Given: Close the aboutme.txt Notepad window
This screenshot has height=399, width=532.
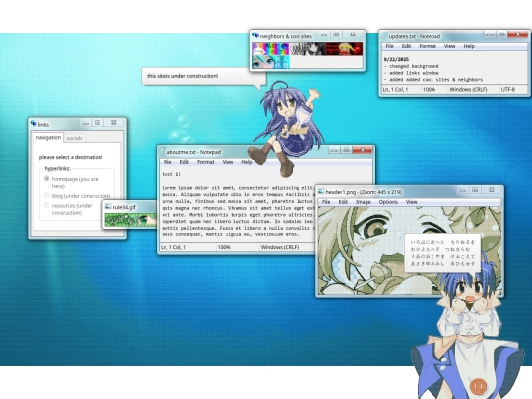Looking at the screenshot, I should 363,150.
